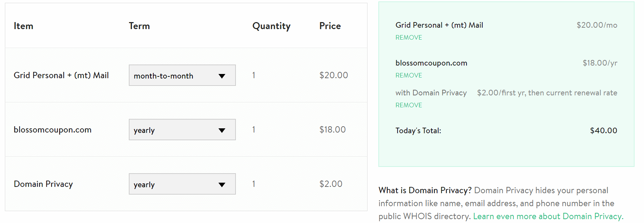Select blossomcoupon.com item name in table

pyautogui.click(x=52, y=130)
